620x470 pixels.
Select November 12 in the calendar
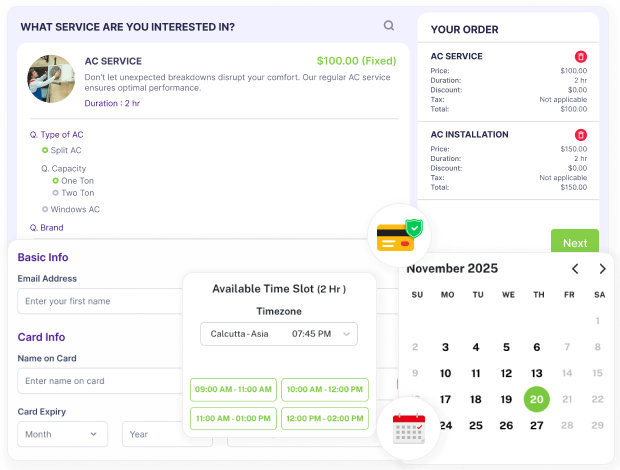coord(506,373)
